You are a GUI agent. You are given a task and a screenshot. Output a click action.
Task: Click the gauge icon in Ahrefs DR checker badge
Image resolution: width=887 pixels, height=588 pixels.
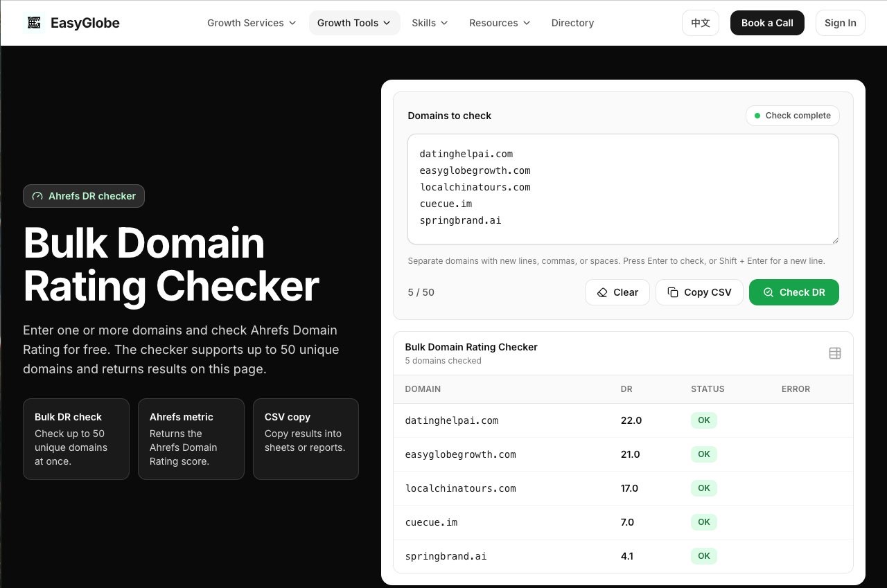(37, 196)
